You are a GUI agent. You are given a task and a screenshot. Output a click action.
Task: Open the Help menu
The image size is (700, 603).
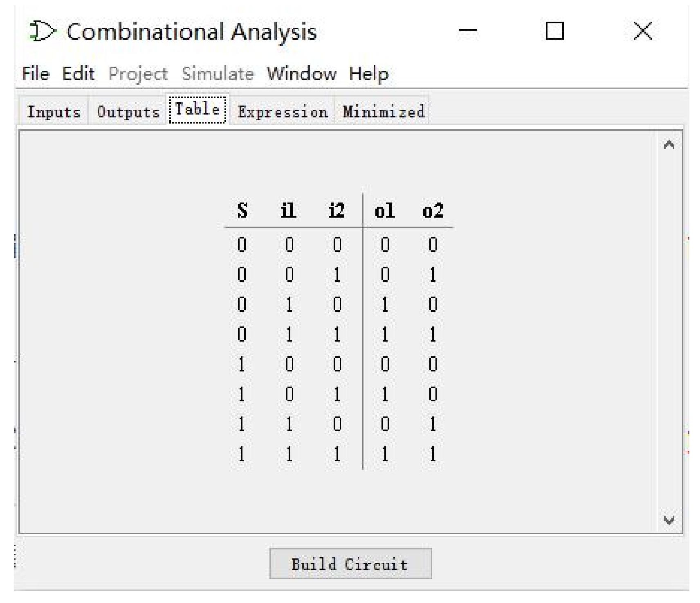pos(368,74)
